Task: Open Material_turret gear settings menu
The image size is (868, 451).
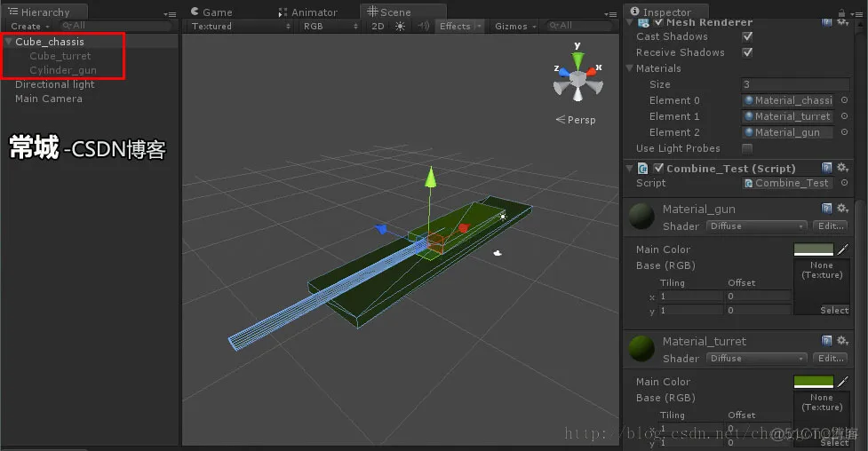Action: (842, 340)
